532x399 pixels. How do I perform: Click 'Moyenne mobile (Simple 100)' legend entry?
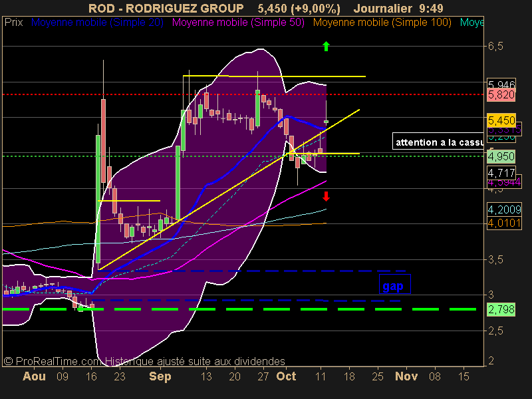click(382, 23)
